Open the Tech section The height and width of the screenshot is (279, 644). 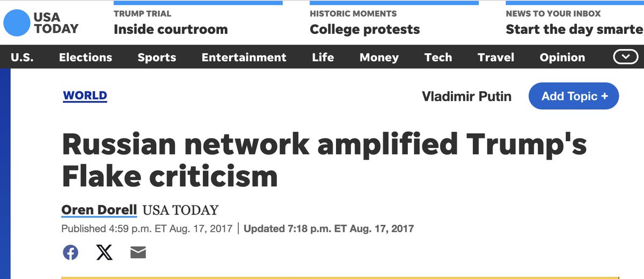[438, 57]
